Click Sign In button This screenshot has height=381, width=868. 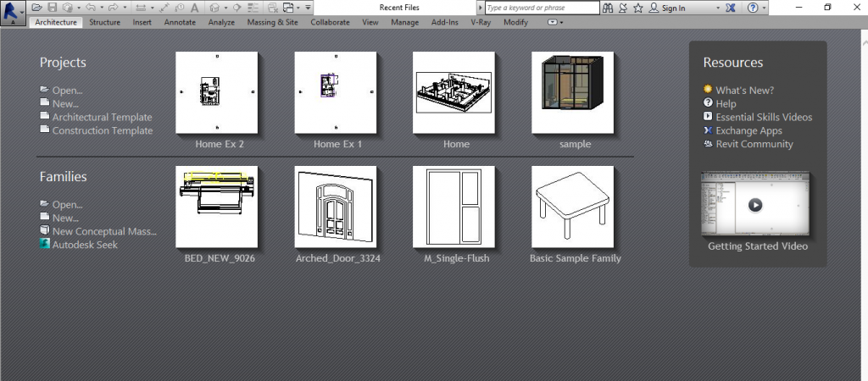(668, 8)
